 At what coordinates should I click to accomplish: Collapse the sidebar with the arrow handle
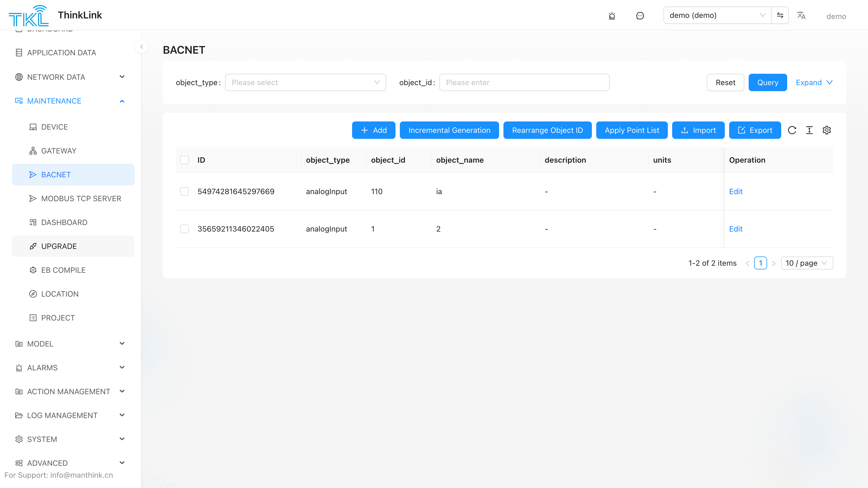tap(142, 47)
